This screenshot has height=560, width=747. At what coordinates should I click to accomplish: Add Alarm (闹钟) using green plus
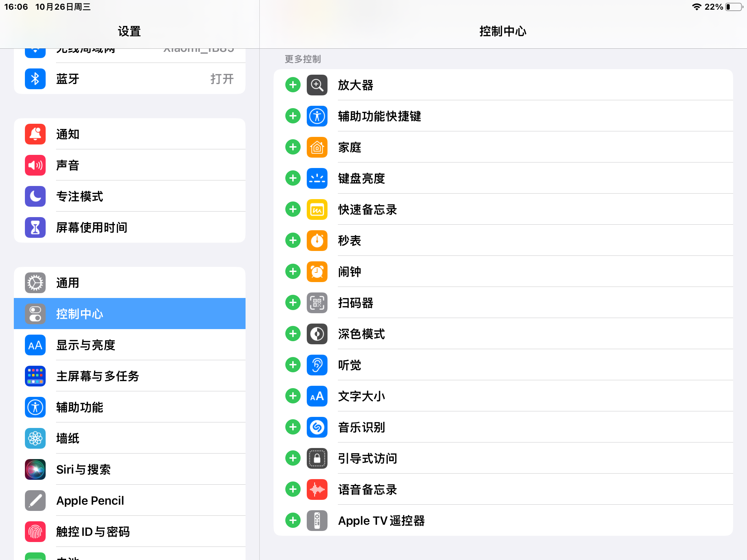tap(293, 272)
